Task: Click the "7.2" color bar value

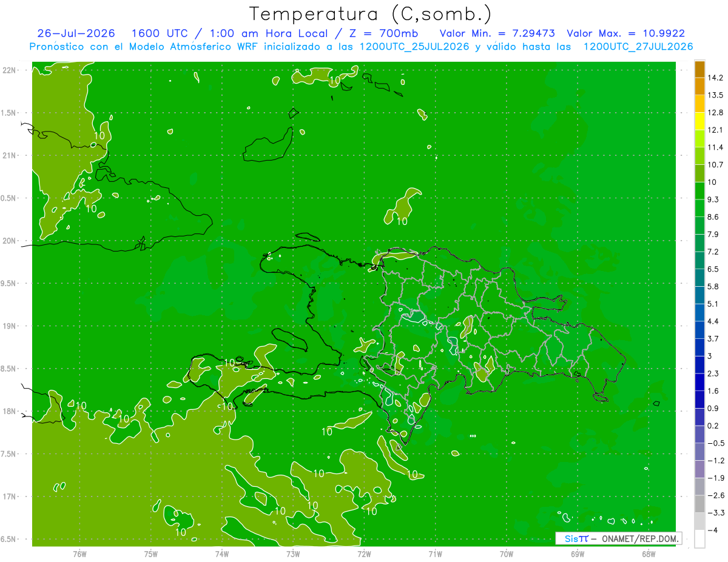Action: pyautogui.click(x=714, y=252)
